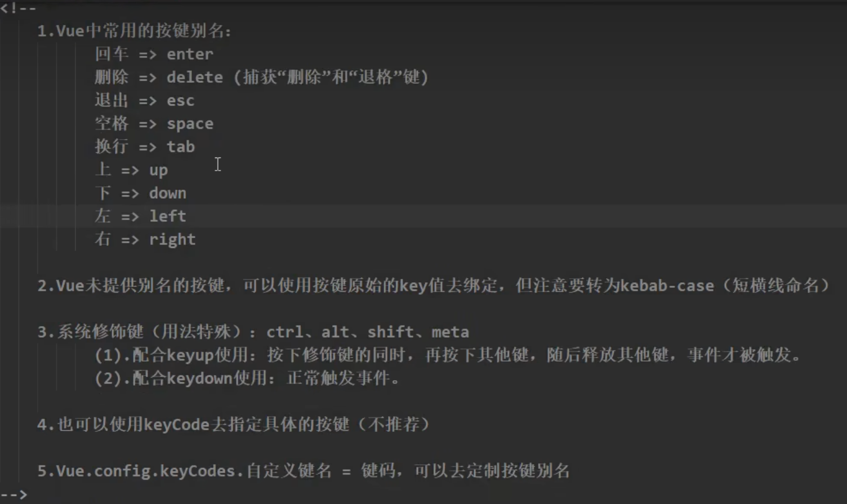Click on the "space" key alias
The image size is (847, 504).
(x=190, y=123)
